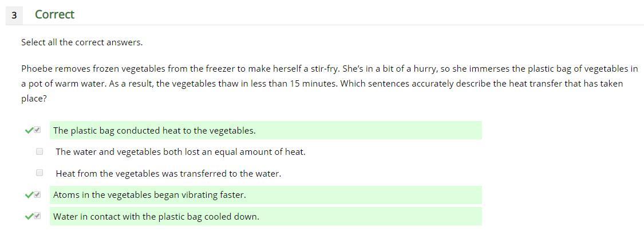The width and height of the screenshot is (644, 234).
Task: Pick the answer text 'Heat from the vegetables was transferred to the water.'
Action: [168, 174]
